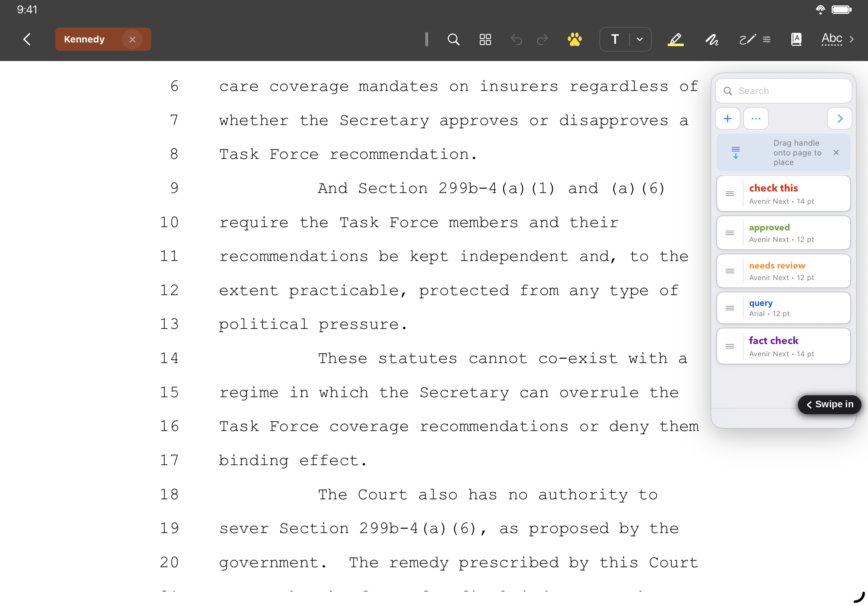Click line number 14 in the margin
The height and width of the screenshot is (606, 868).
pos(169,358)
